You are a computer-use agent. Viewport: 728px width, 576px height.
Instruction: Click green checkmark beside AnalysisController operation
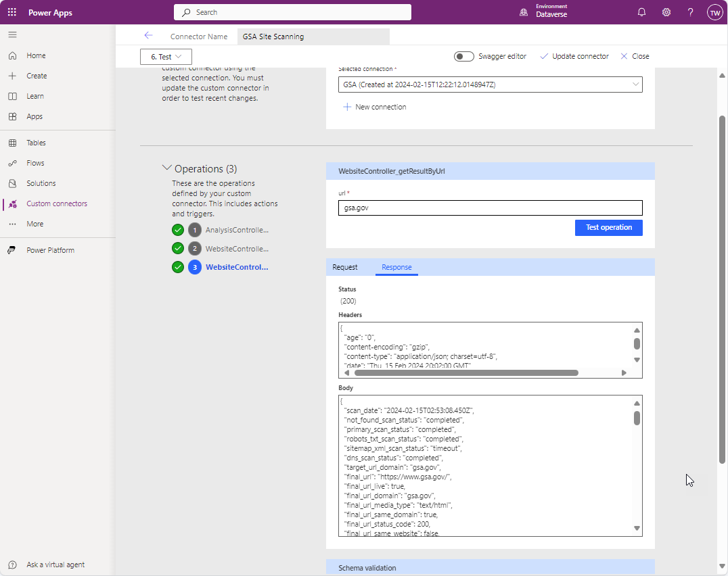[x=178, y=230]
